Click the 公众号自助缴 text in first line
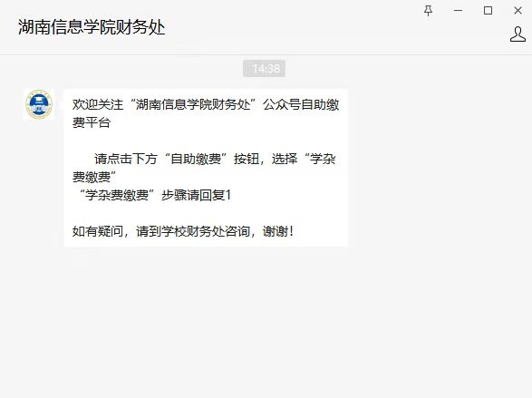The height and width of the screenshot is (398, 532). coord(301,104)
